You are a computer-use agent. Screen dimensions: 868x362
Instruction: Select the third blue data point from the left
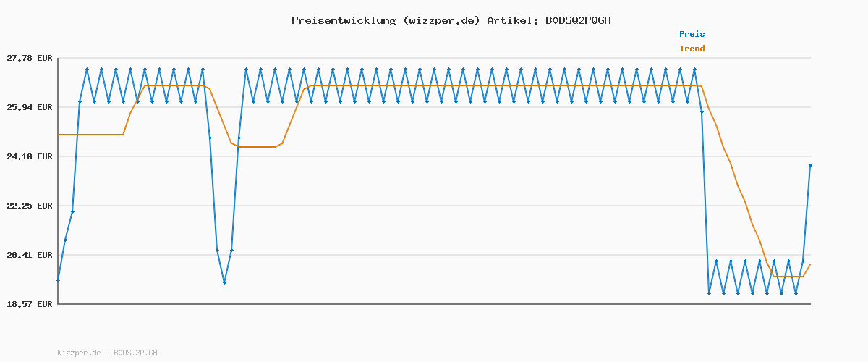tap(72, 211)
